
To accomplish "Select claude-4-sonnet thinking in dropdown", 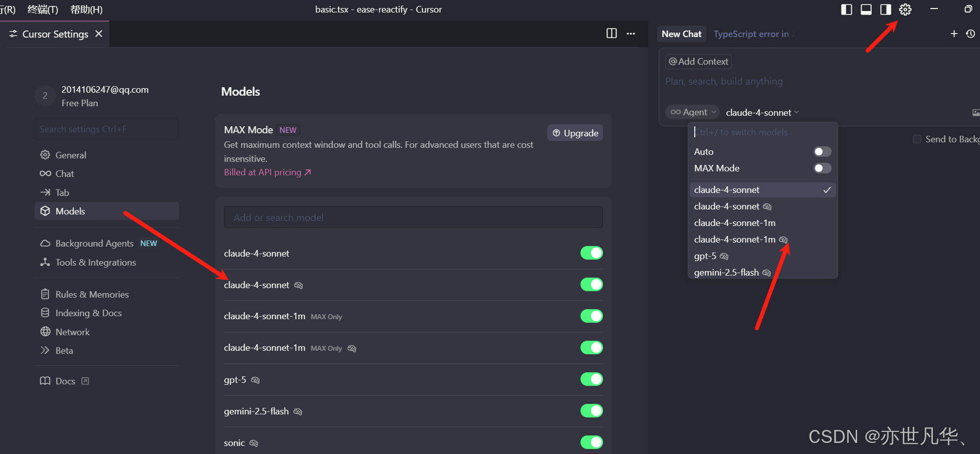I will 762,206.
